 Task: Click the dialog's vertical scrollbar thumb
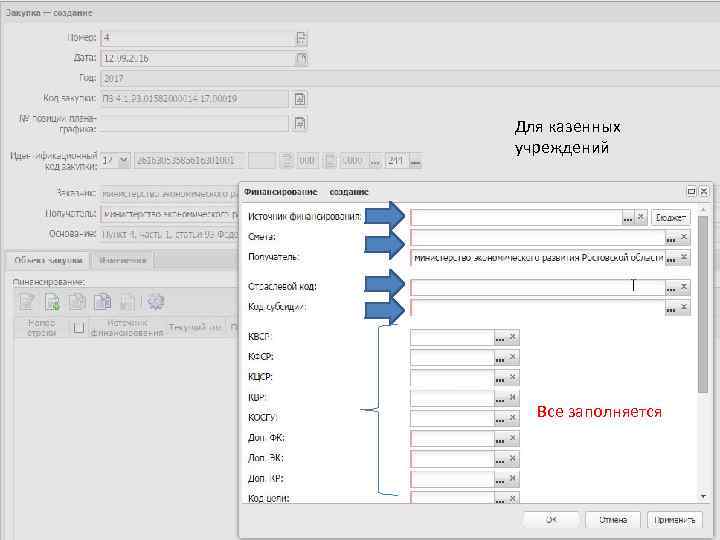click(x=703, y=304)
